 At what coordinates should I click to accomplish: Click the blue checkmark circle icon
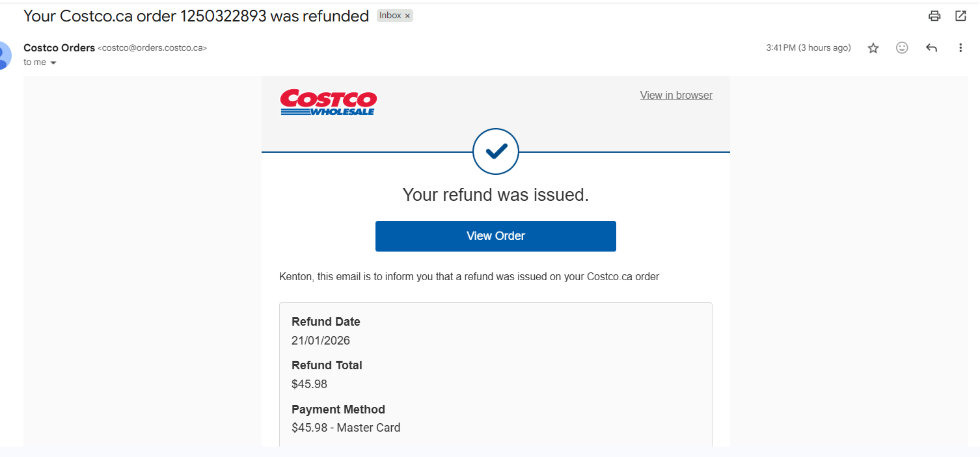pos(496,151)
